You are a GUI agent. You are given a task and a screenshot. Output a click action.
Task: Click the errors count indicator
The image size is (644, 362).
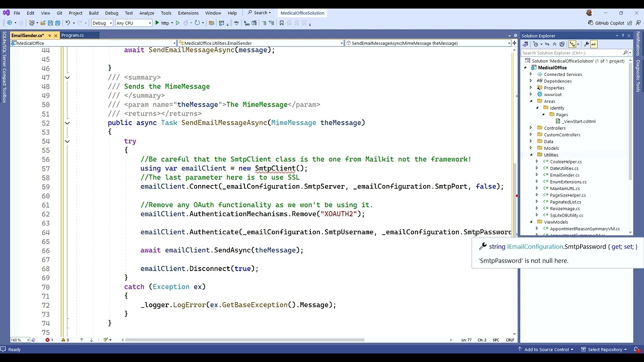(x=49, y=340)
